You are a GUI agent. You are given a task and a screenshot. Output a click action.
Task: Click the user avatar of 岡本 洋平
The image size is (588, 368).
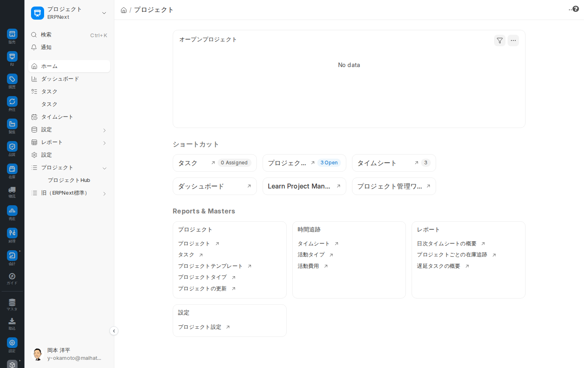click(x=38, y=354)
